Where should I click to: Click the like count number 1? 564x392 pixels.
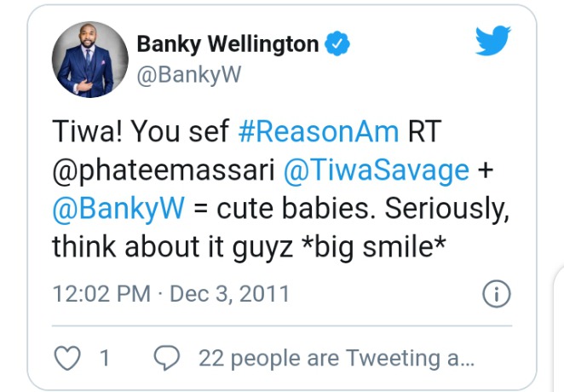coord(105,358)
